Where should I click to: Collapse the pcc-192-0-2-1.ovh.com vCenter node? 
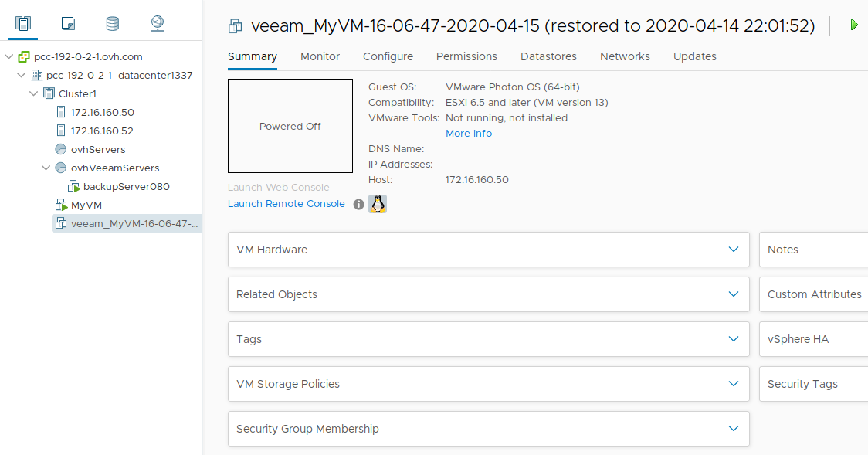(x=8, y=56)
